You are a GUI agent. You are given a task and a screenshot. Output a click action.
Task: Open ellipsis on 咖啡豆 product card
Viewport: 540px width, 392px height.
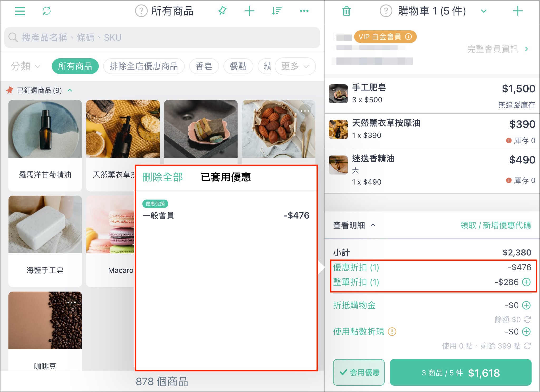pyautogui.click(x=71, y=302)
